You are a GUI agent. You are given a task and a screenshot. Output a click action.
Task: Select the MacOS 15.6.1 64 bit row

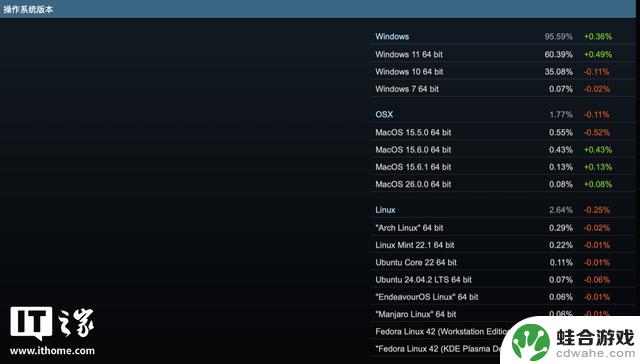tap(503, 167)
